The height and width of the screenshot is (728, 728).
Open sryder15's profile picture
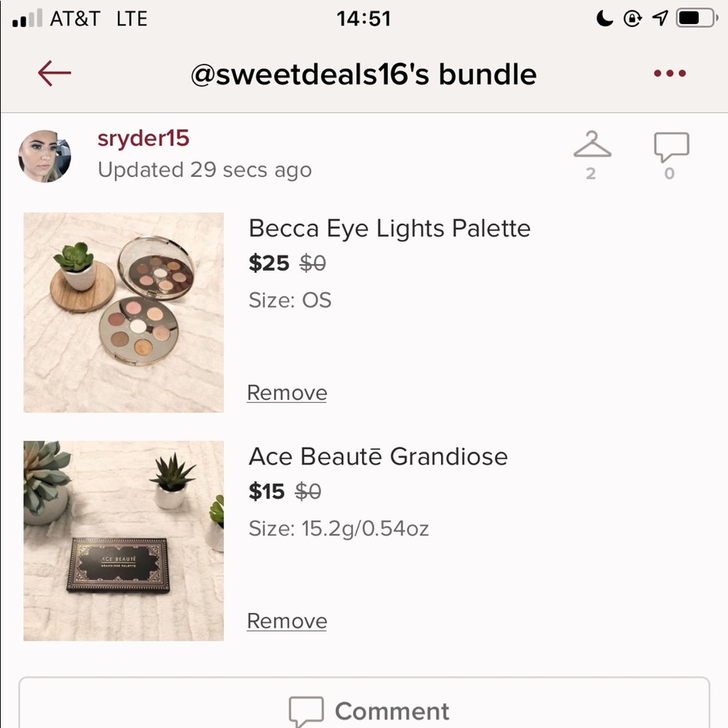(45, 157)
